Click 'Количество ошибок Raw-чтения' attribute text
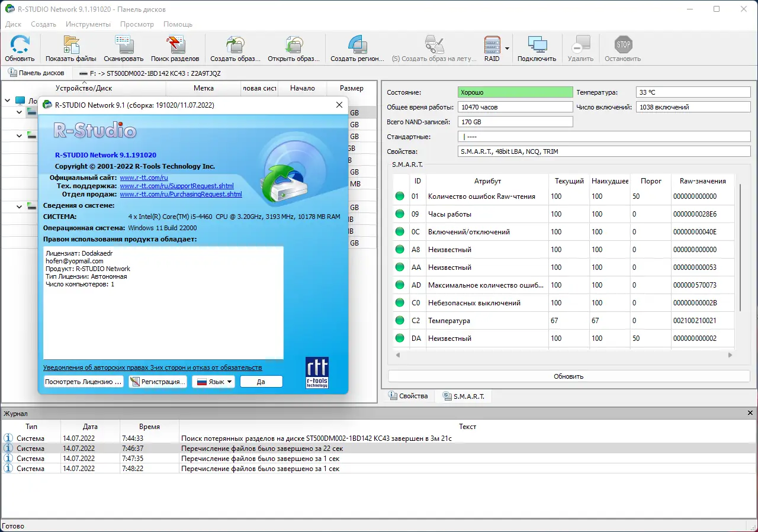This screenshot has height=532, width=758. click(481, 196)
